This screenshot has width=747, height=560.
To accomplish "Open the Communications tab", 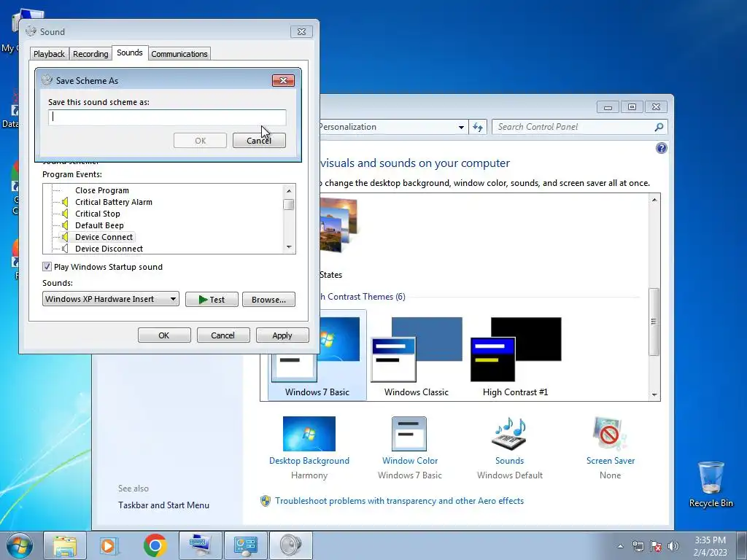I will point(179,54).
